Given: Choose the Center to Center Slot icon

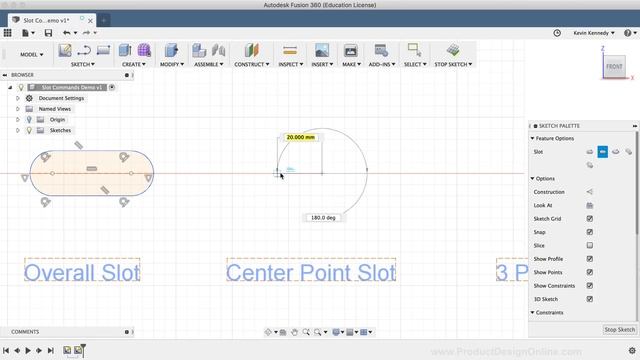Looking at the screenshot, I should click(590, 152).
